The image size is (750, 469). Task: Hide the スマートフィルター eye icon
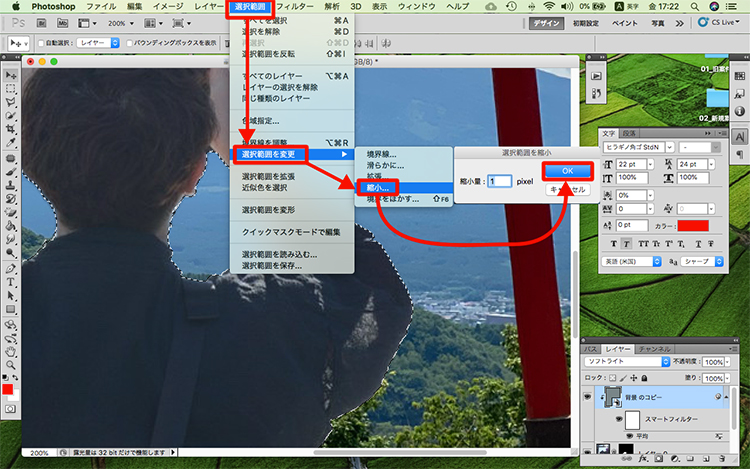619,419
